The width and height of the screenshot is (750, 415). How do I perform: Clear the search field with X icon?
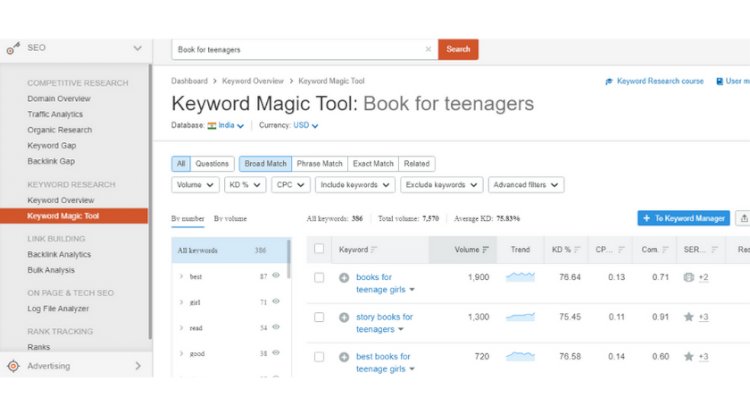428,49
